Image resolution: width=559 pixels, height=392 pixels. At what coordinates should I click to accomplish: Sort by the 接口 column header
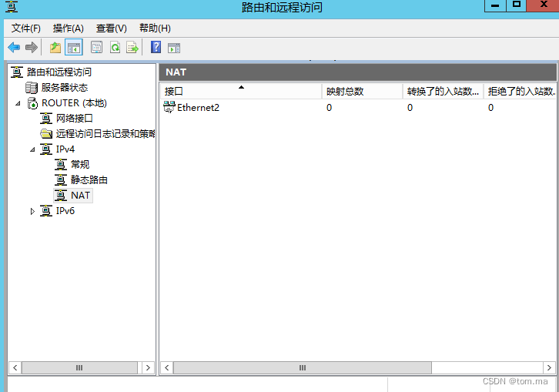pyautogui.click(x=241, y=92)
